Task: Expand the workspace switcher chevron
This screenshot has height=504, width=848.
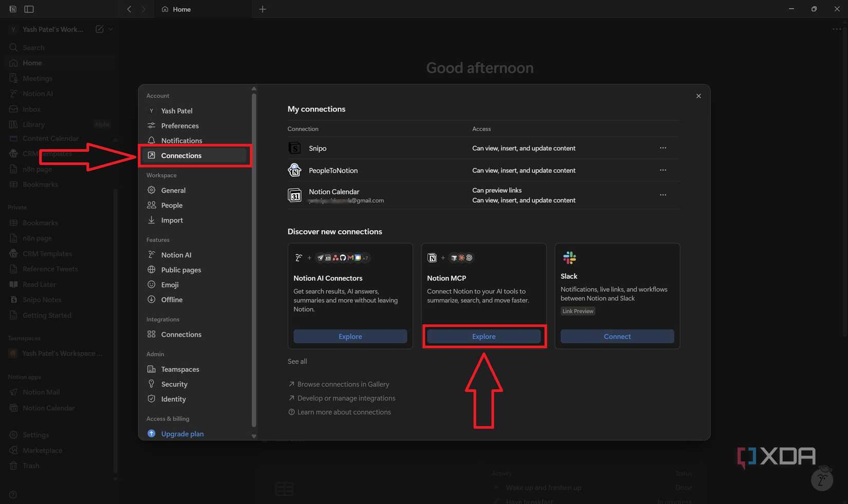Action: (x=110, y=29)
